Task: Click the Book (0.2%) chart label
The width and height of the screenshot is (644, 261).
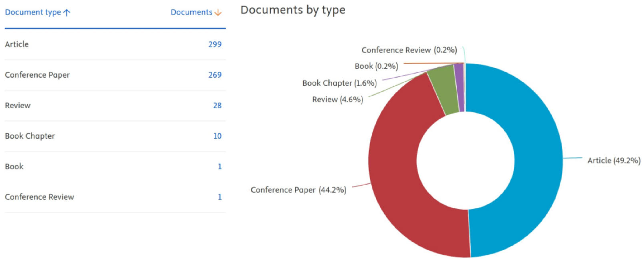Action: 376,66
